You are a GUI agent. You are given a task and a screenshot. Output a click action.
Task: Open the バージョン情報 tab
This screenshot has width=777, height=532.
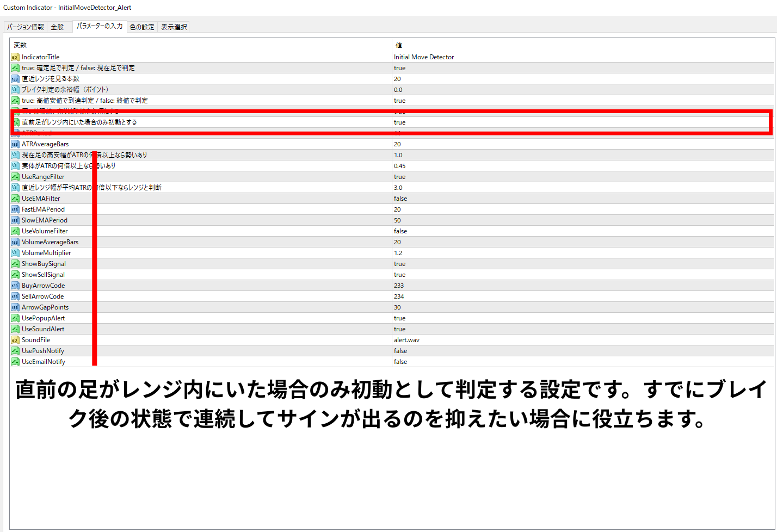coord(26,27)
